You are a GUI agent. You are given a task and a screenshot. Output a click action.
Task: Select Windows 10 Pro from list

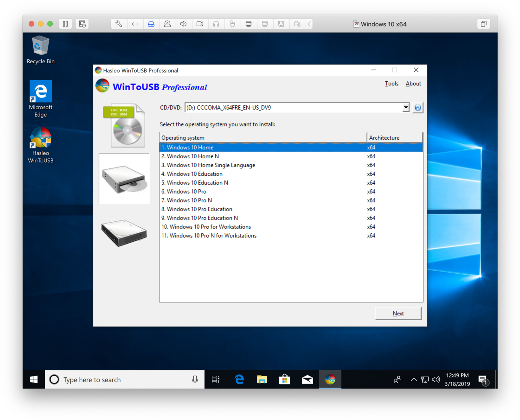click(186, 192)
